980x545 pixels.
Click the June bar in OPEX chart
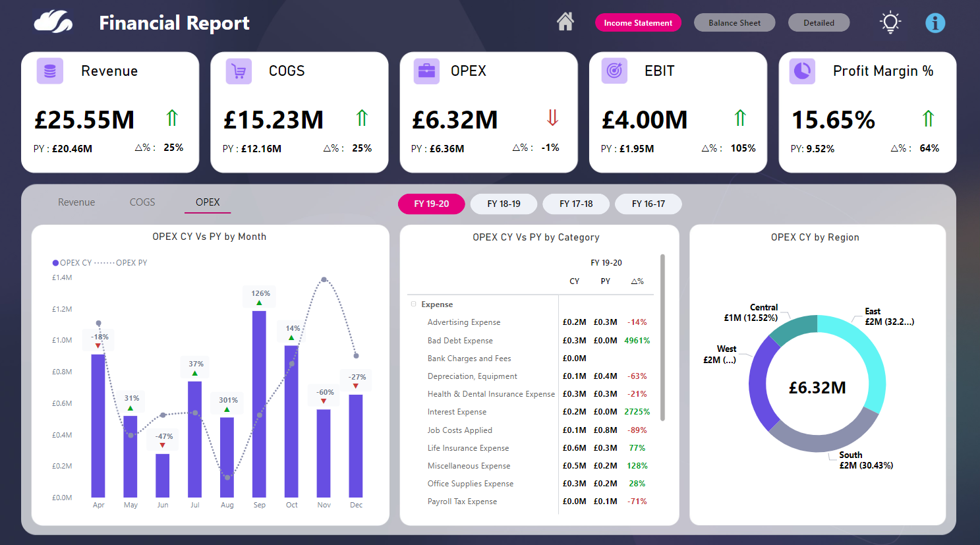pyautogui.click(x=163, y=476)
